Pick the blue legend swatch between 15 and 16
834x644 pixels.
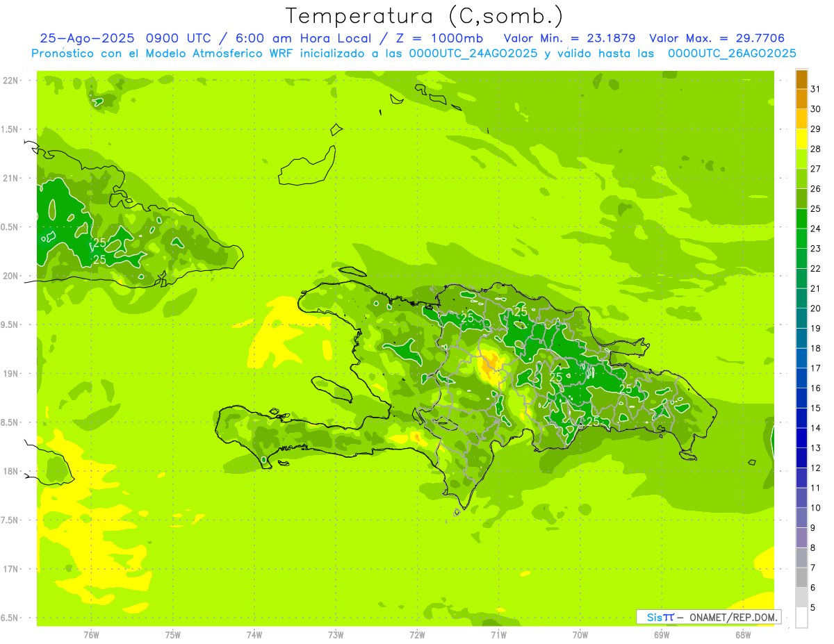pos(801,398)
